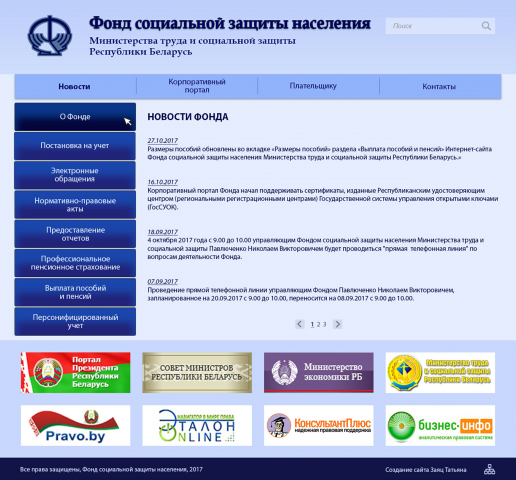Click the sitemap icon in the footer
516x480 pixels.
tap(489, 469)
